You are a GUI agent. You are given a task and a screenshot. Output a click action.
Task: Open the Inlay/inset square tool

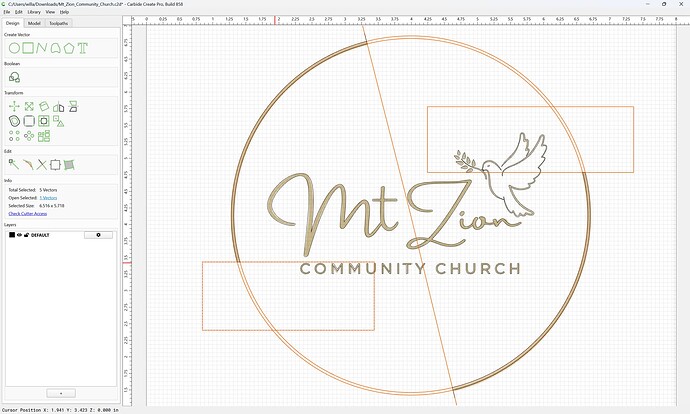pyautogui.click(x=44, y=121)
